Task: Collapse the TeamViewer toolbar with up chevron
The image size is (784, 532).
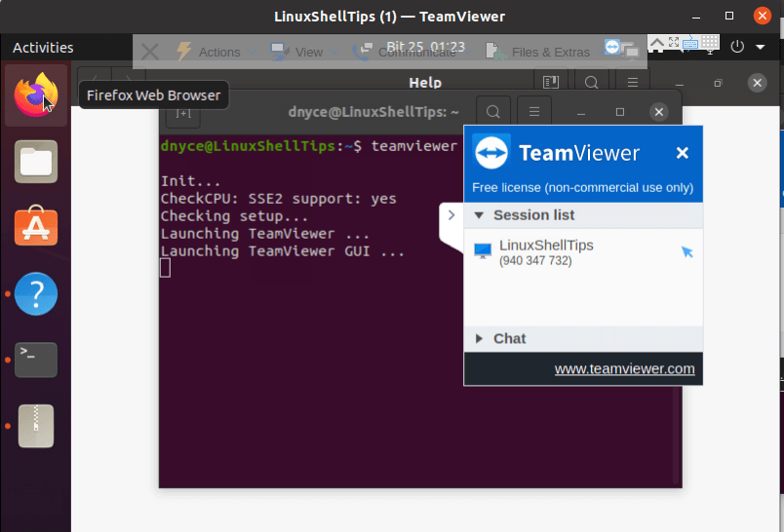Action: pos(656,43)
